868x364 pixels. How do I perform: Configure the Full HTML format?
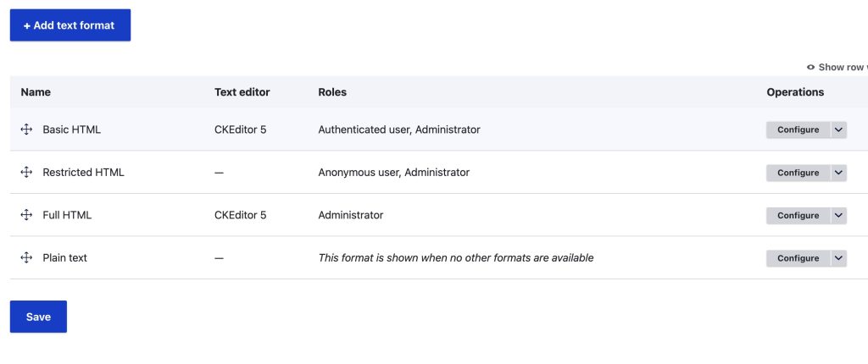click(798, 215)
